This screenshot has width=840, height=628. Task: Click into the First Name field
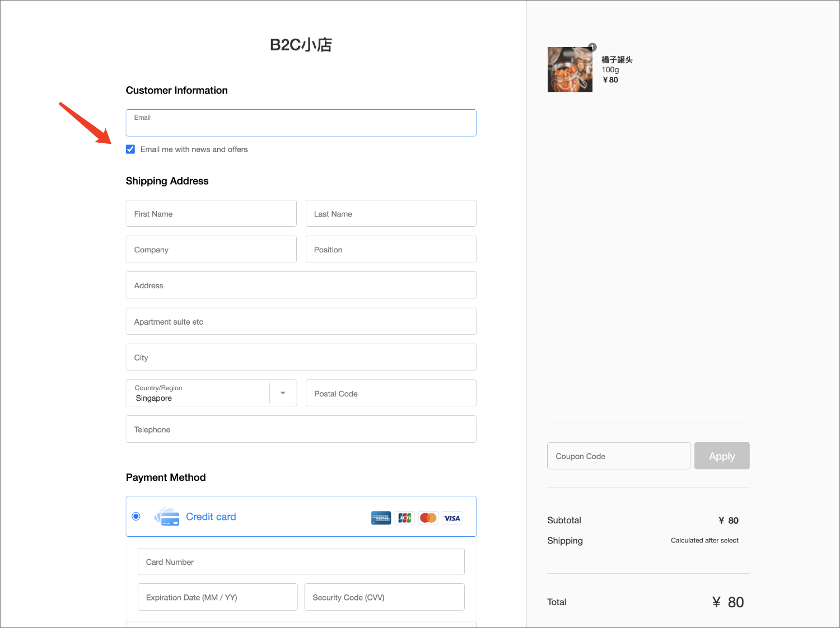(211, 213)
